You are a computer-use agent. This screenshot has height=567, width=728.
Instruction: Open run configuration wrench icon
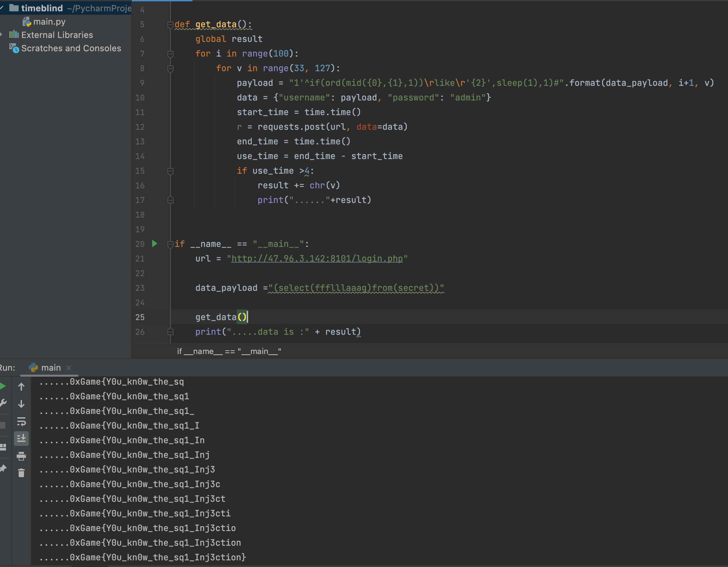click(3, 403)
